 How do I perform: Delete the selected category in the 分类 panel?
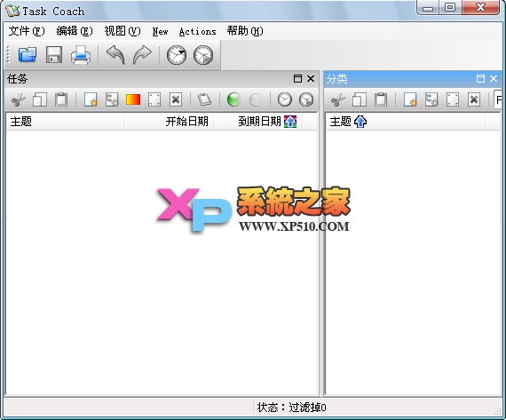[474, 99]
